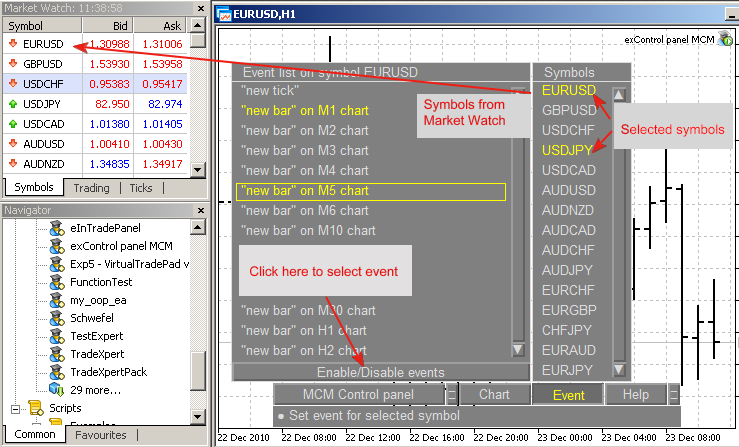This screenshot has height=447, width=739.
Task: Click FunctionTest expert icon
Action: [57, 282]
